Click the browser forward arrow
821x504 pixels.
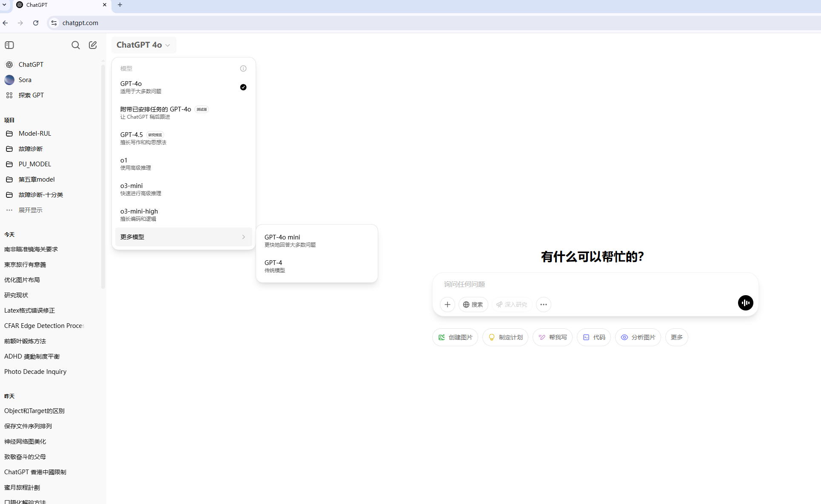click(20, 23)
